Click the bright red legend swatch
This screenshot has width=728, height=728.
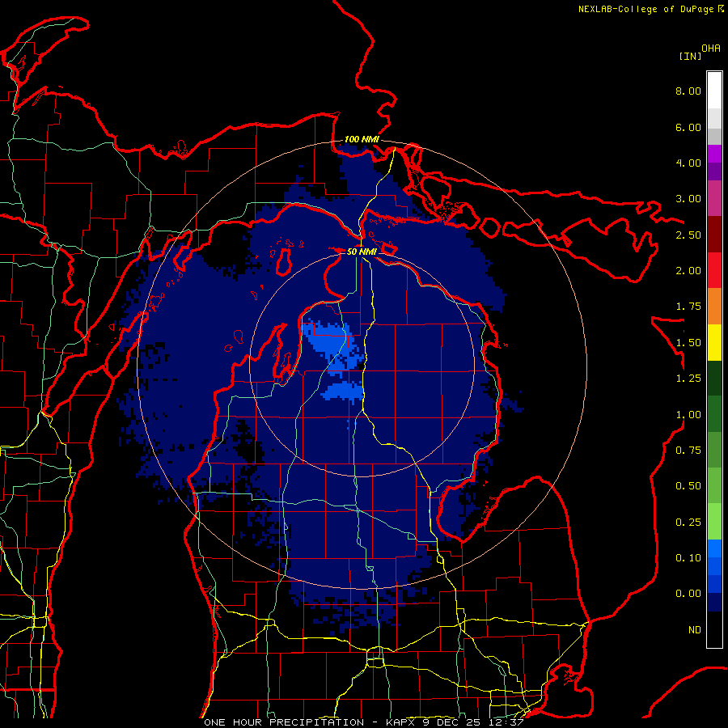(714, 270)
